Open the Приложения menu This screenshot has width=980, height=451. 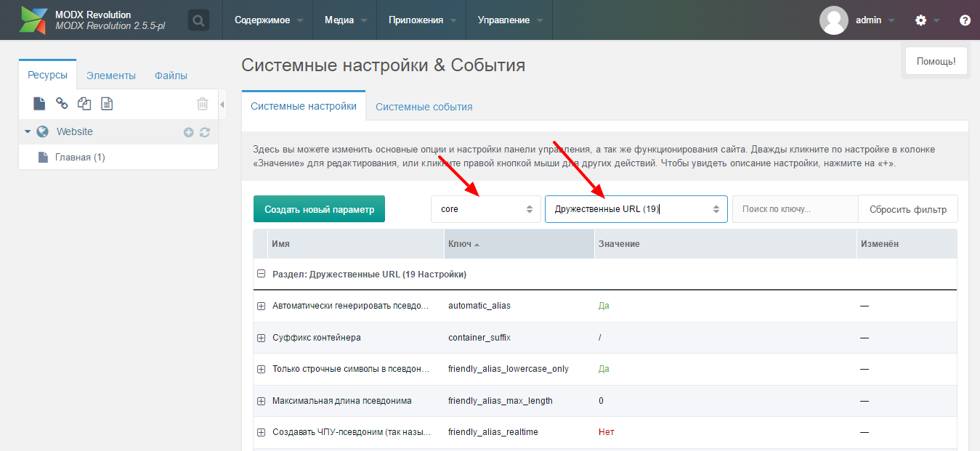tap(422, 20)
